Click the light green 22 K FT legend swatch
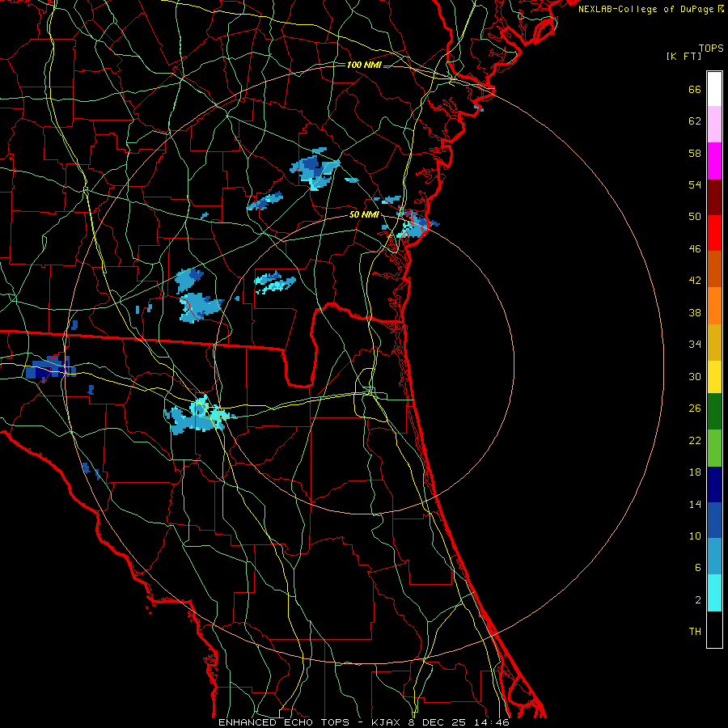 click(714, 448)
